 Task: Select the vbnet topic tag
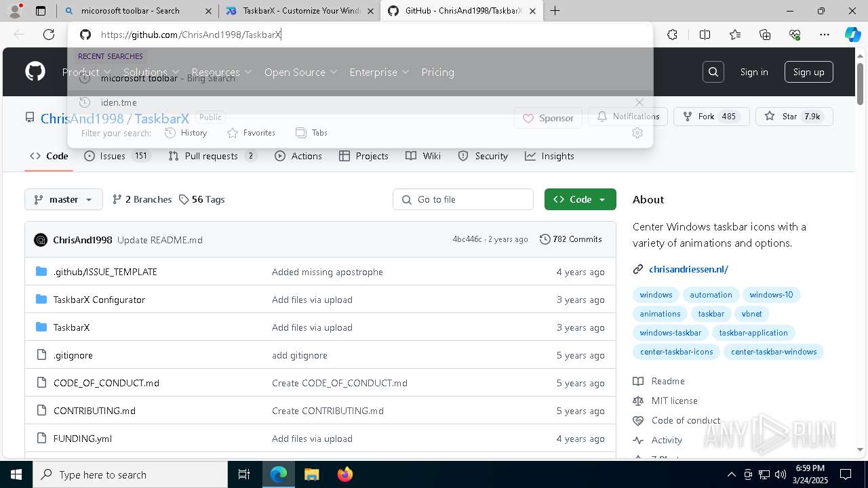point(751,314)
